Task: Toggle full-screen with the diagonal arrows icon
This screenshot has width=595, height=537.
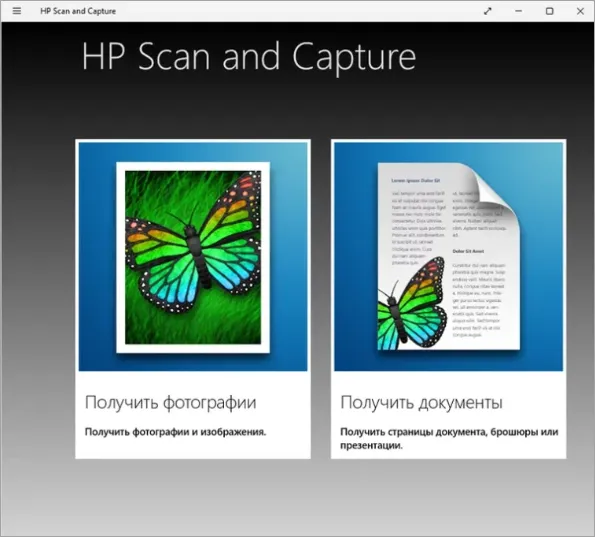Action: click(x=488, y=11)
